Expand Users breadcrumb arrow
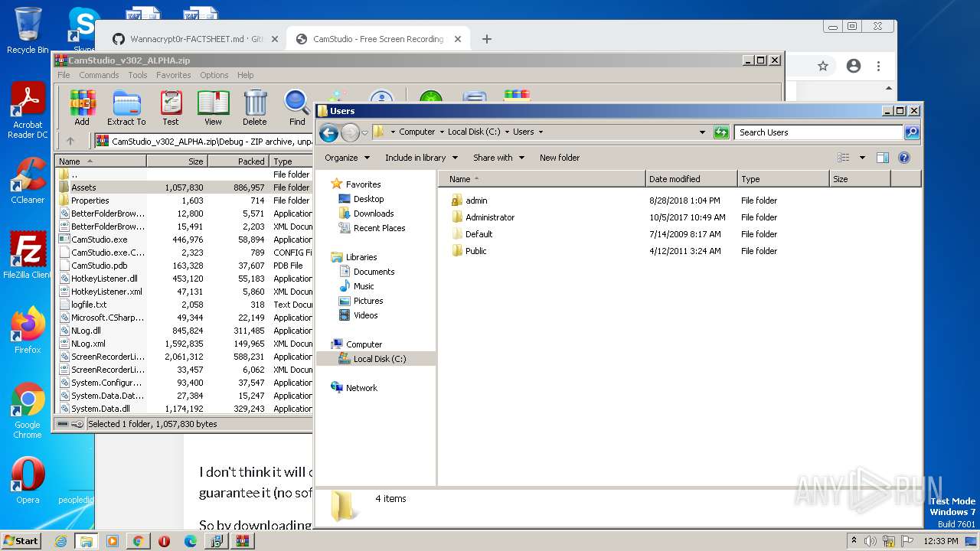Image resolution: width=980 pixels, height=551 pixels. [541, 132]
